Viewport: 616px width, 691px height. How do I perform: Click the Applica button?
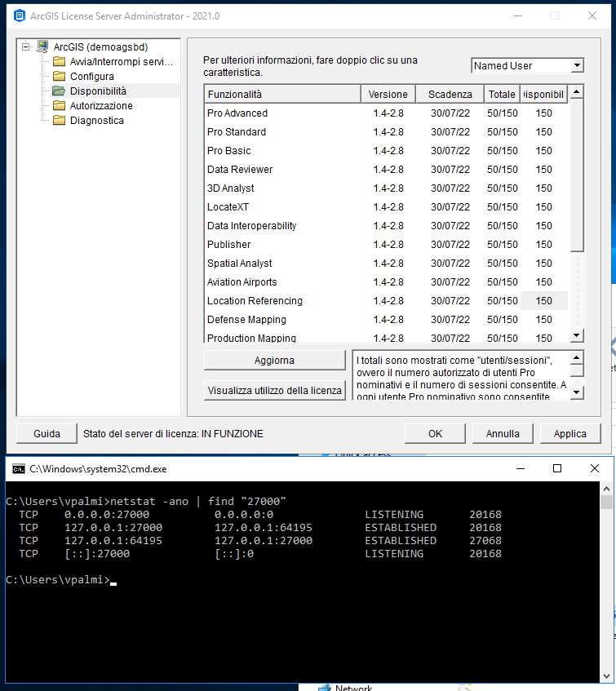tap(570, 434)
